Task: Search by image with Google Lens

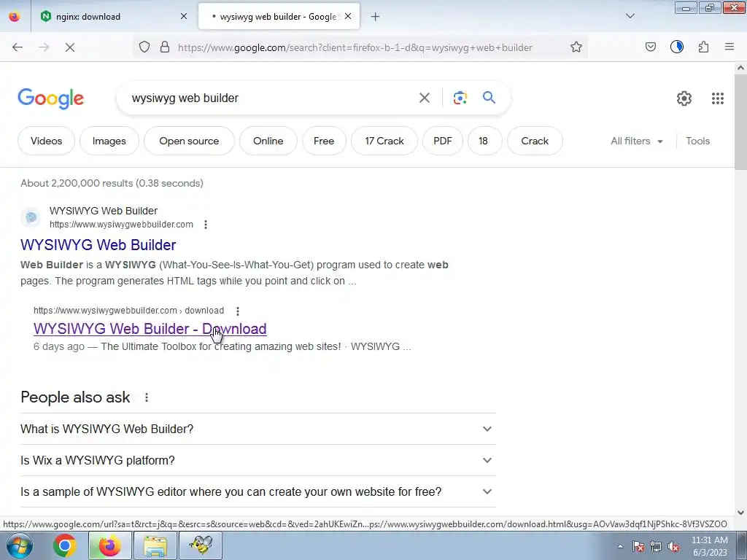Action: click(460, 98)
